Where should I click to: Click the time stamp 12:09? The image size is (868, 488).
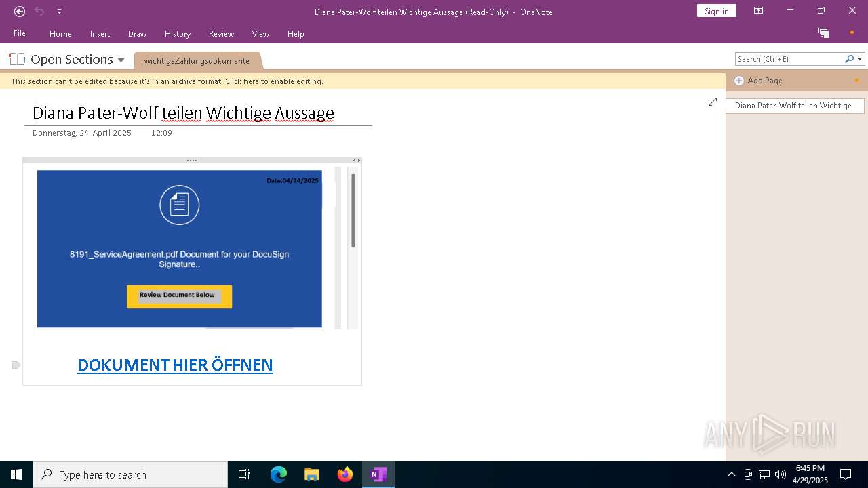[161, 133]
